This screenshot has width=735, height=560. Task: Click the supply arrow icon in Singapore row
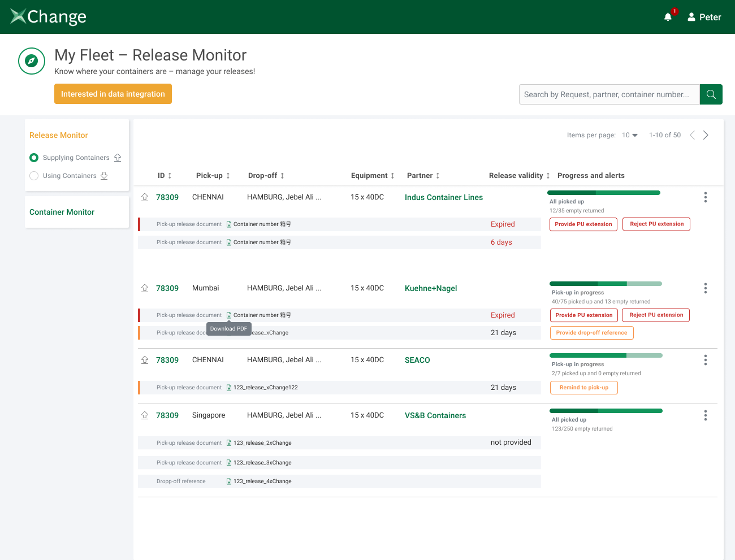click(145, 415)
